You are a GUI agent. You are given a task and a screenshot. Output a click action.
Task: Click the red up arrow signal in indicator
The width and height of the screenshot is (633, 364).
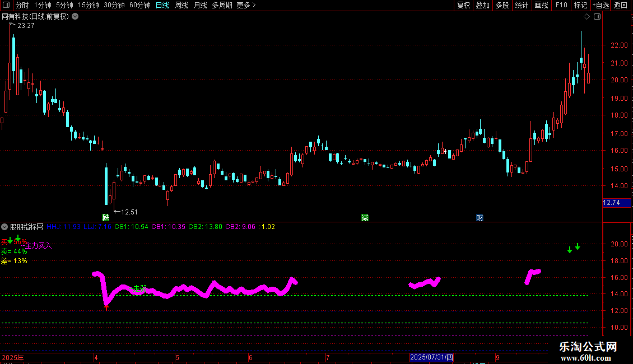(x=106, y=307)
